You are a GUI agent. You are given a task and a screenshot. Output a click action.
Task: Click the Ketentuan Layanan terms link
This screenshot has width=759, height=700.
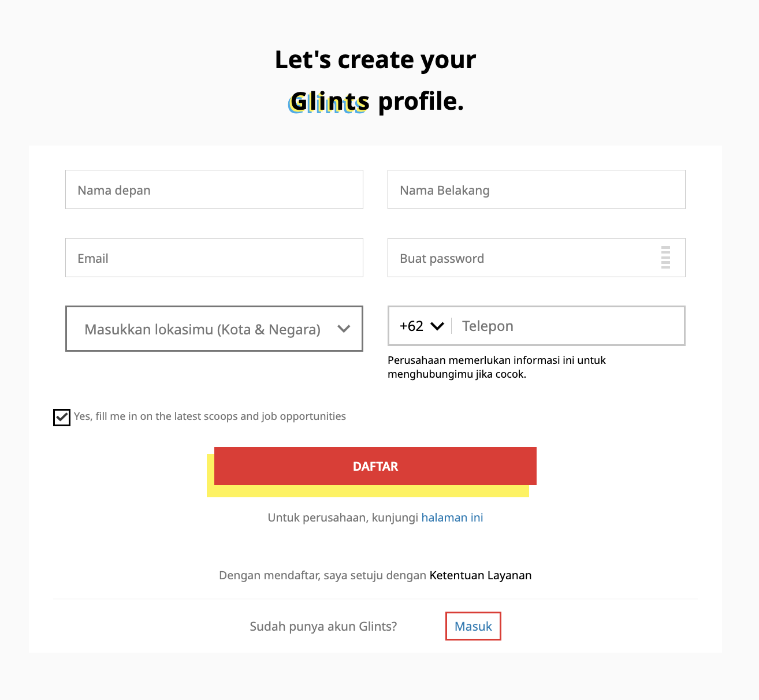480,575
